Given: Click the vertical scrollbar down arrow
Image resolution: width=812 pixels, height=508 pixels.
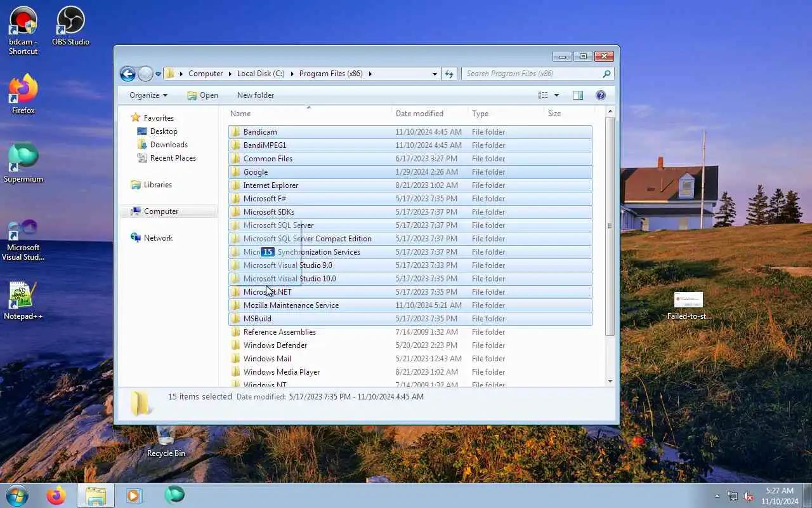Looking at the screenshot, I should tap(610, 381).
